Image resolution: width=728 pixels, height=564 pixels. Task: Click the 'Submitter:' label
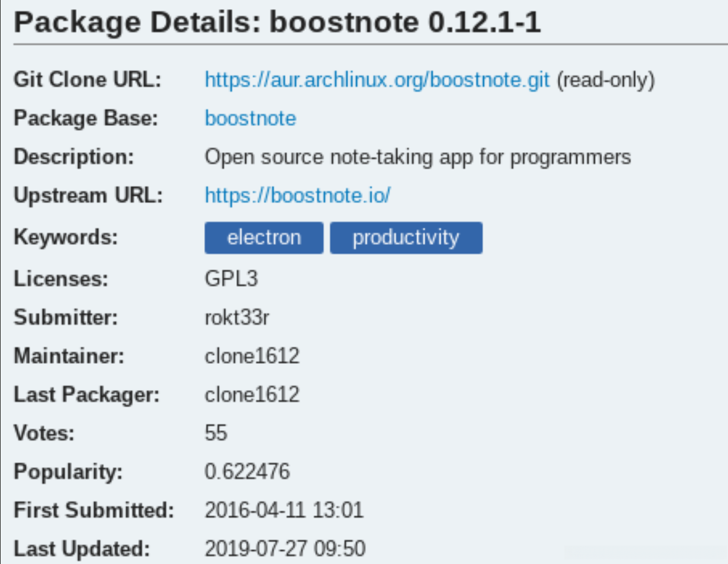(66, 317)
